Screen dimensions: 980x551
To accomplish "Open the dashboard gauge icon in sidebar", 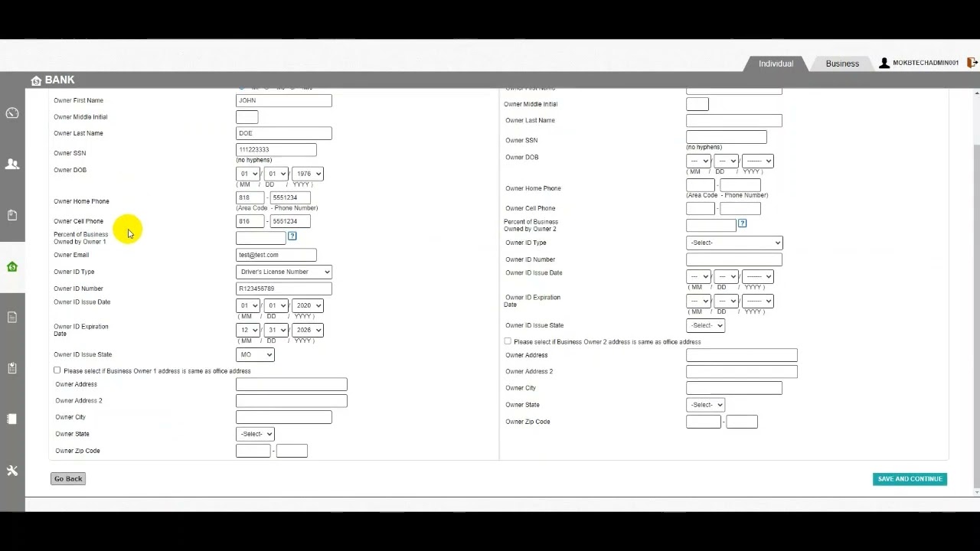I will tap(12, 113).
